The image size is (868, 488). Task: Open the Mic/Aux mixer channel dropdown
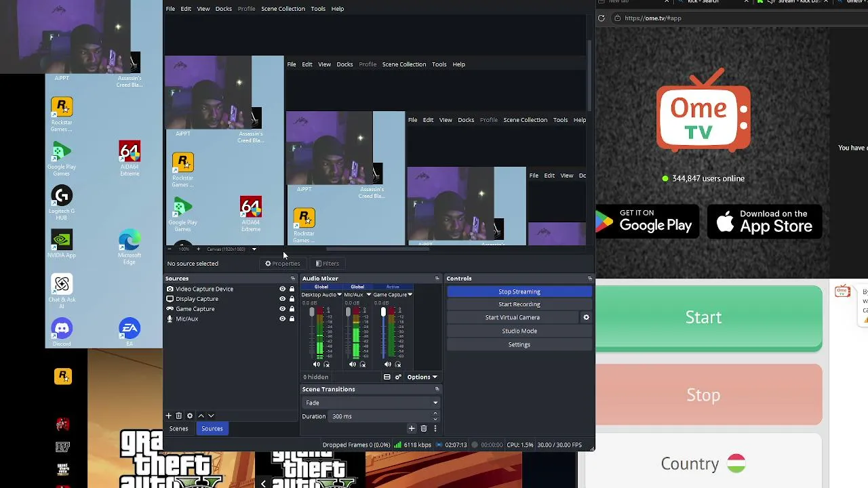368,295
